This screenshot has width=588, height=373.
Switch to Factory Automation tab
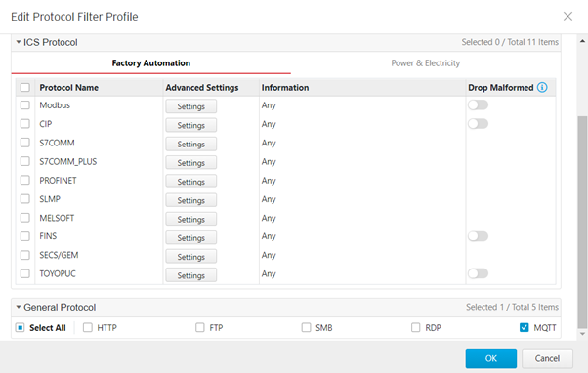tap(151, 62)
